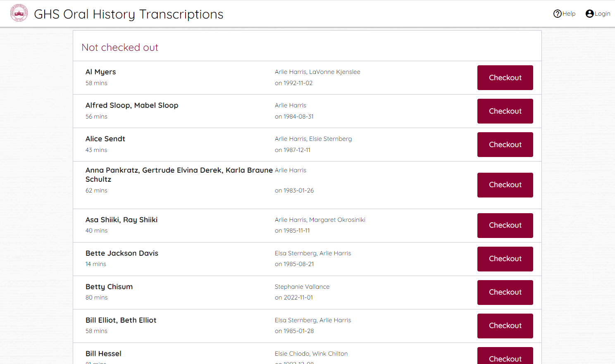Open the Login link text
The image size is (615, 364).
click(x=602, y=14)
